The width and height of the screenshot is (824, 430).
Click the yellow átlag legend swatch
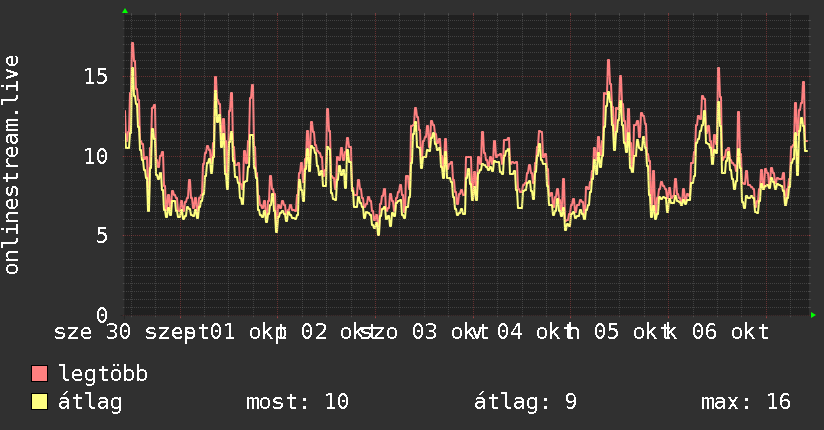39,402
